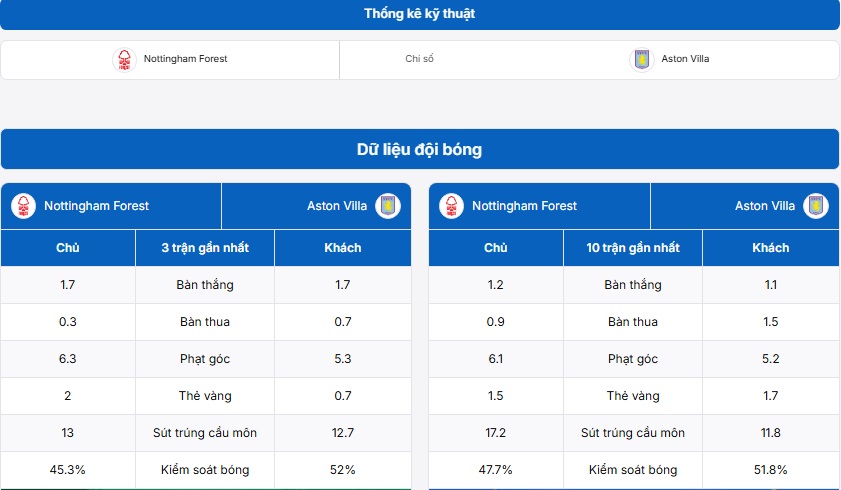Select Aston Villa crest in 3-match table header
Viewport: 841px width, 490px height.
(x=387, y=206)
